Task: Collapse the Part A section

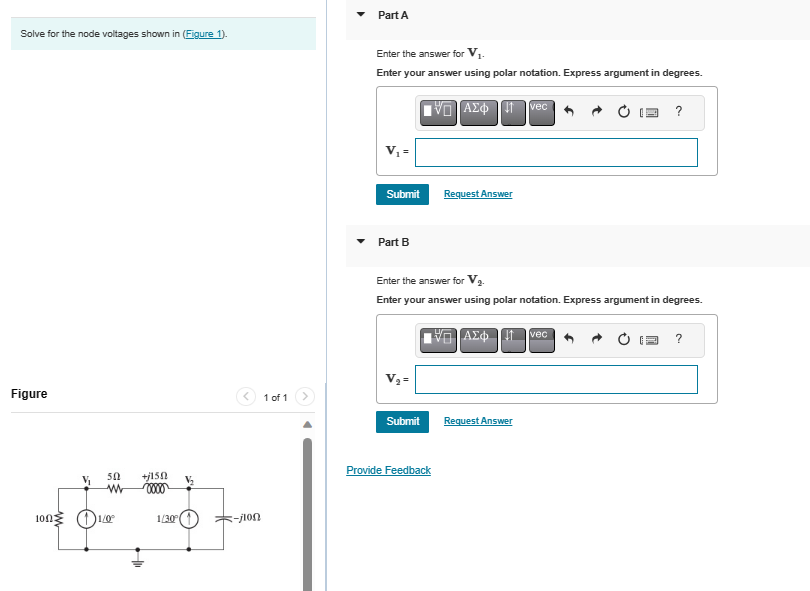Action: [x=360, y=15]
